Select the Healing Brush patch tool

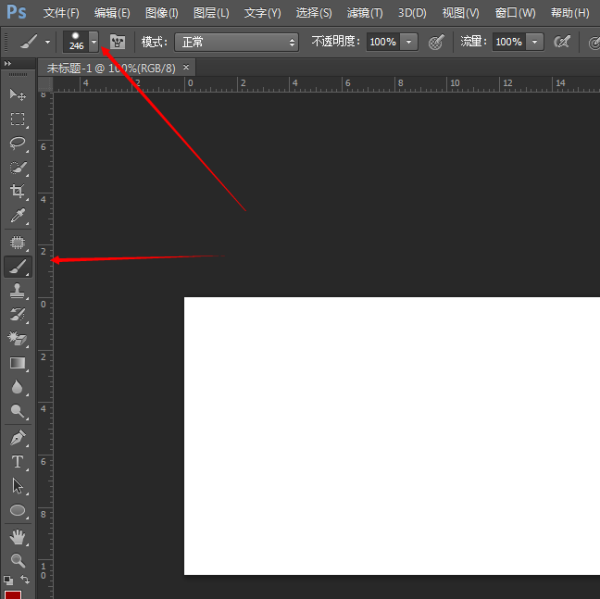point(18,242)
